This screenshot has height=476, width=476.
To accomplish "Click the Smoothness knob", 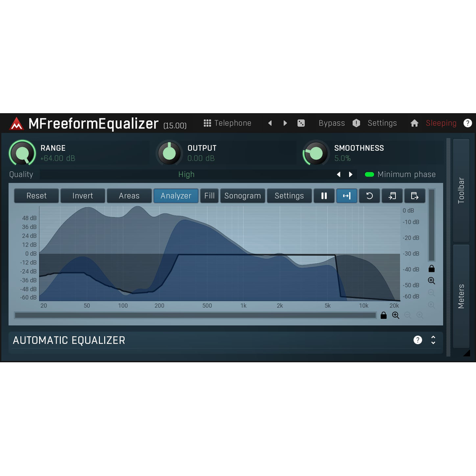I will 316,153.
